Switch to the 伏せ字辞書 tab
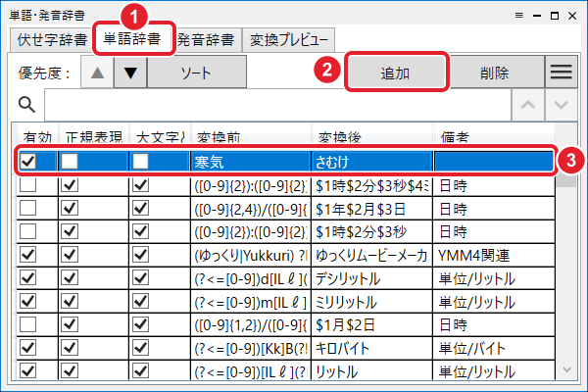This screenshot has height=392, width=588. (52, 40)
